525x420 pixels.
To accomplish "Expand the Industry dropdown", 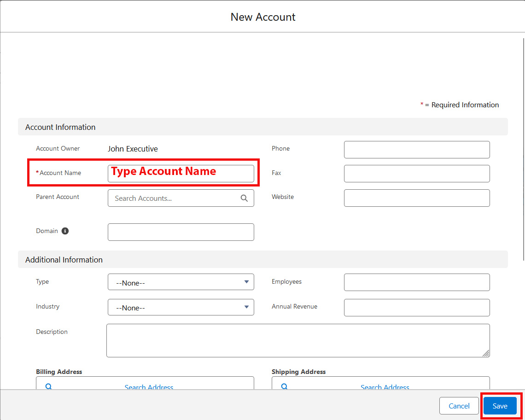I will 181,307.
